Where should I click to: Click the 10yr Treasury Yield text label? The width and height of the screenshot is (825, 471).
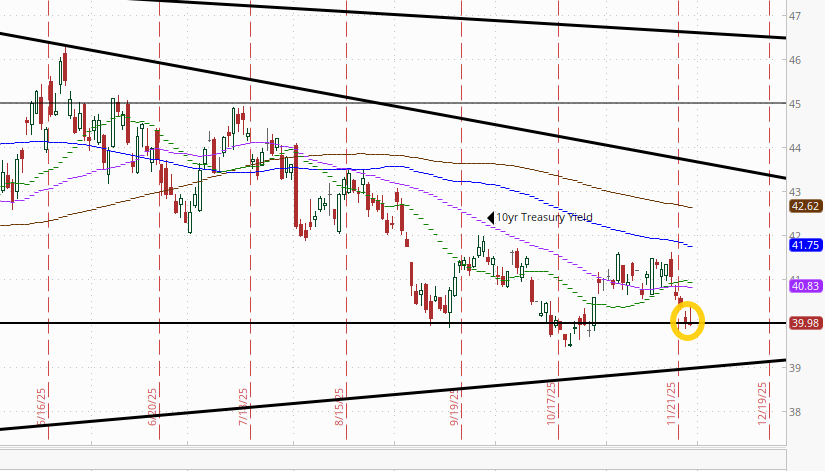pyautogui.click(x=544, y=217)
